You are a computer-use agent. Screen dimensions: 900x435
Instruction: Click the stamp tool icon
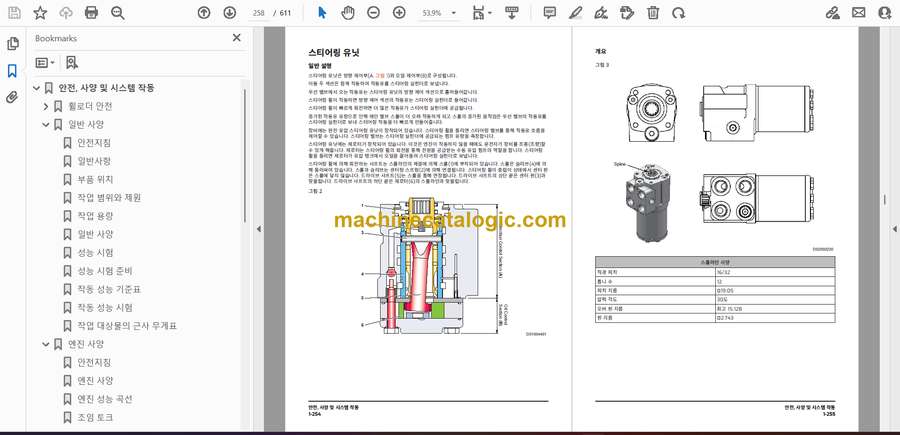pos(627,13)
